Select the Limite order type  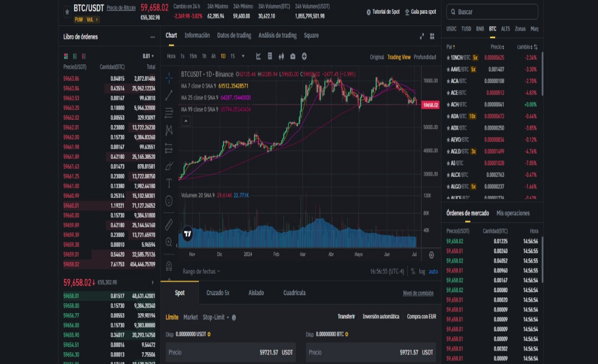[172, 317]
